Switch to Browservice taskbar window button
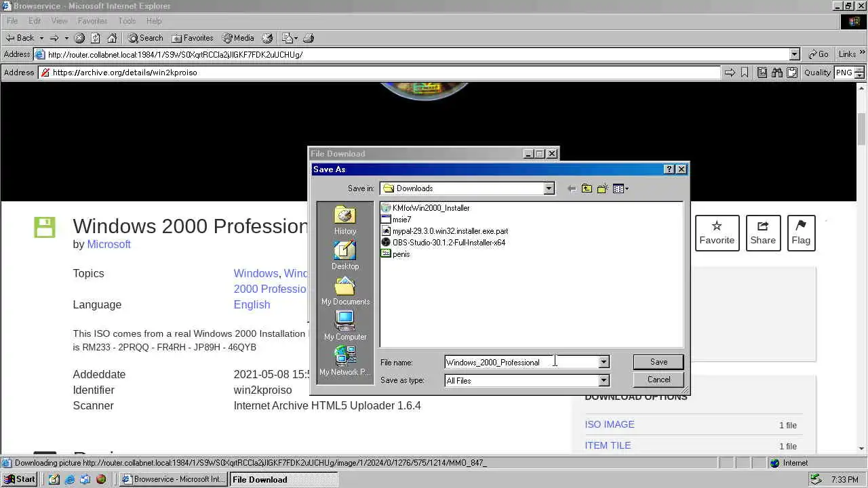Screen dimensions: 868x488 (x=174, y=479)
